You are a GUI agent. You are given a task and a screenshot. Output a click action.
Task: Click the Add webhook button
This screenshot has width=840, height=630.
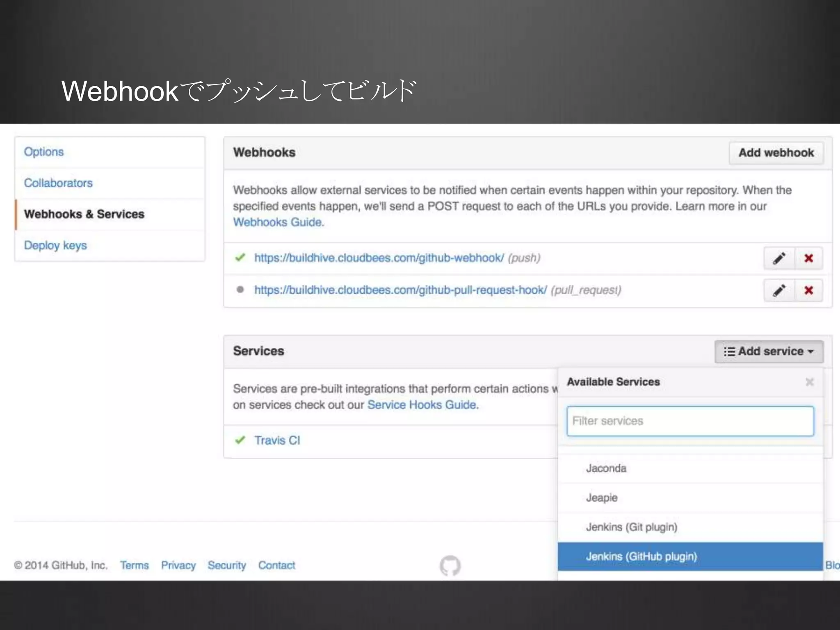pos(776,153)
